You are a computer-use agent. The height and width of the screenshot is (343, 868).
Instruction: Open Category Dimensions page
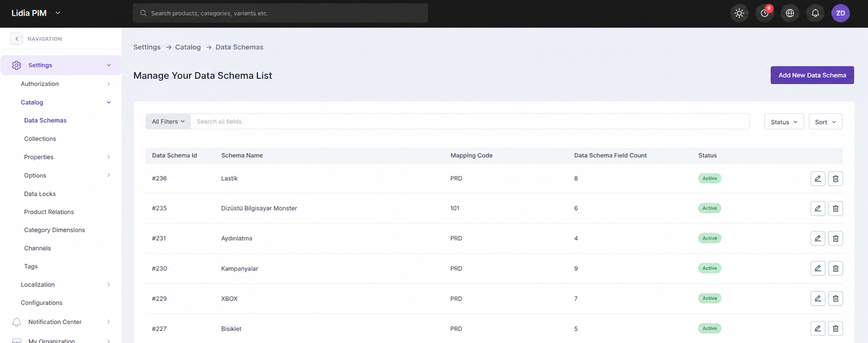point(54,230)
